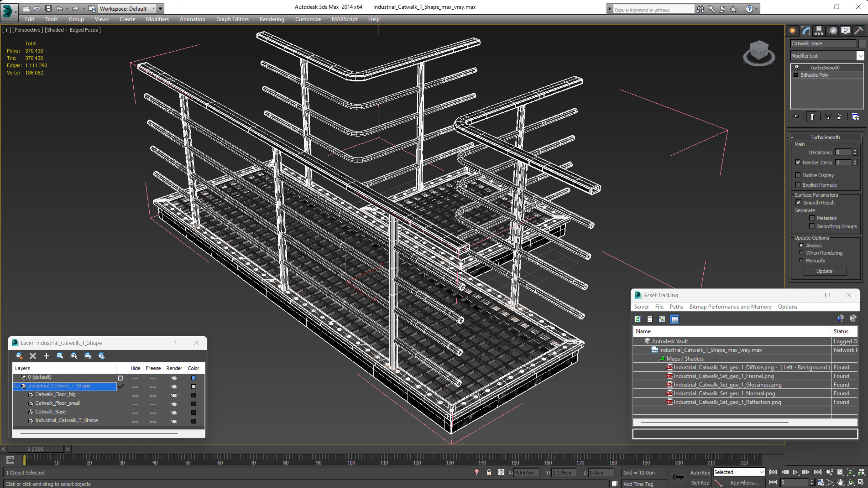Screen dimensions: 868x488
Task: Click the binoculars search icon in title bar
Action: click(700, 9)
